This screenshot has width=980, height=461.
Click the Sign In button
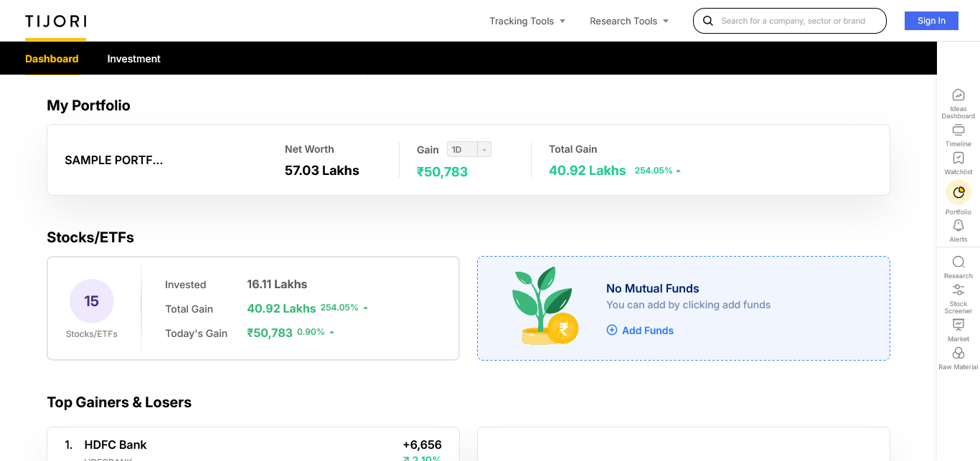[931, 21]
